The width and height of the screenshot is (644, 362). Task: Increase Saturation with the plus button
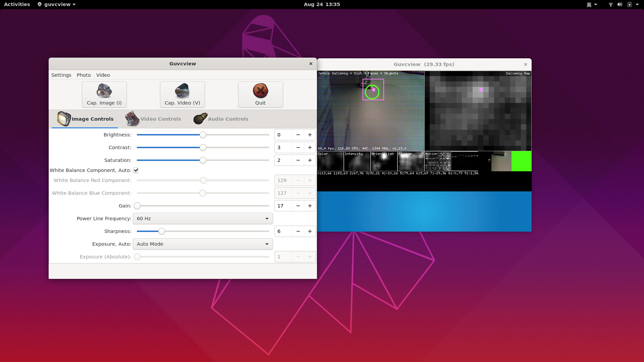310,160
